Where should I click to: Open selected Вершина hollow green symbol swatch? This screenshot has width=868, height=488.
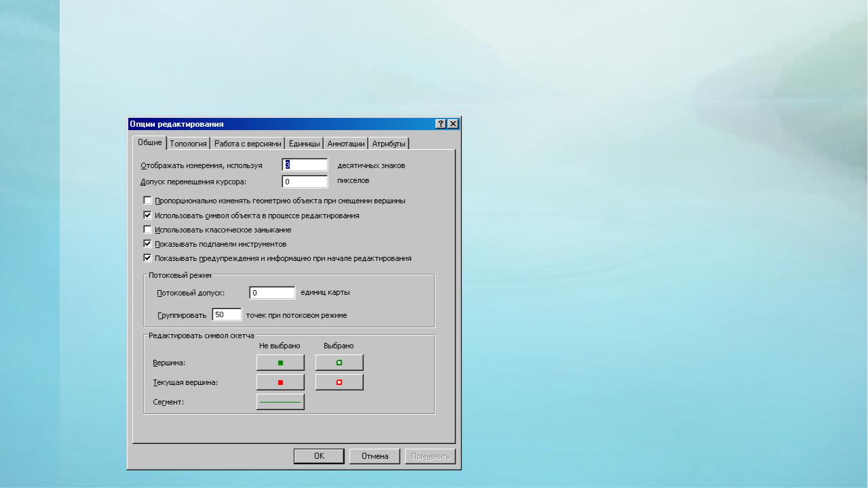[x=339, y=363]
